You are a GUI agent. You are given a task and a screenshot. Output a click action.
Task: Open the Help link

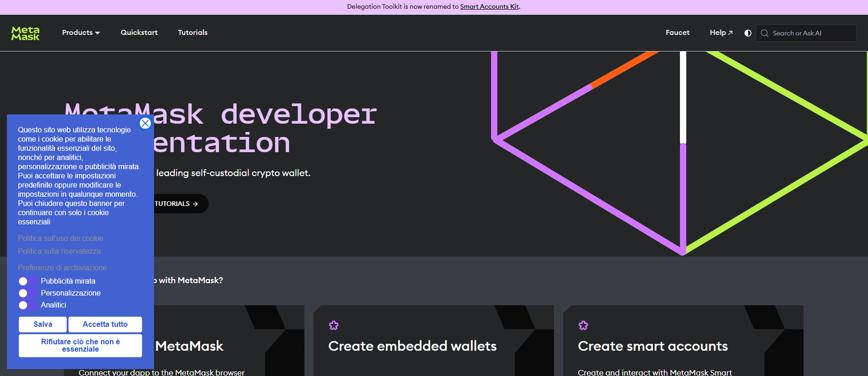(721, 33)
